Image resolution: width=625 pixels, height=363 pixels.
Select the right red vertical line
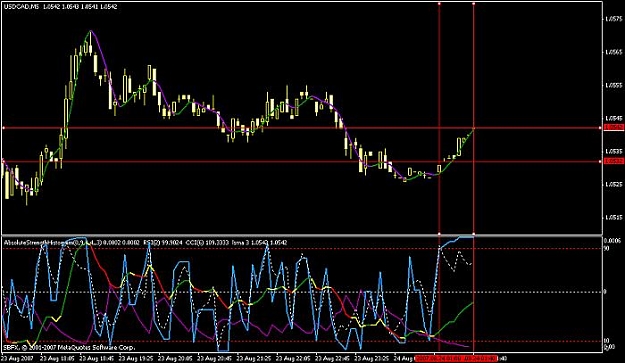474,118
